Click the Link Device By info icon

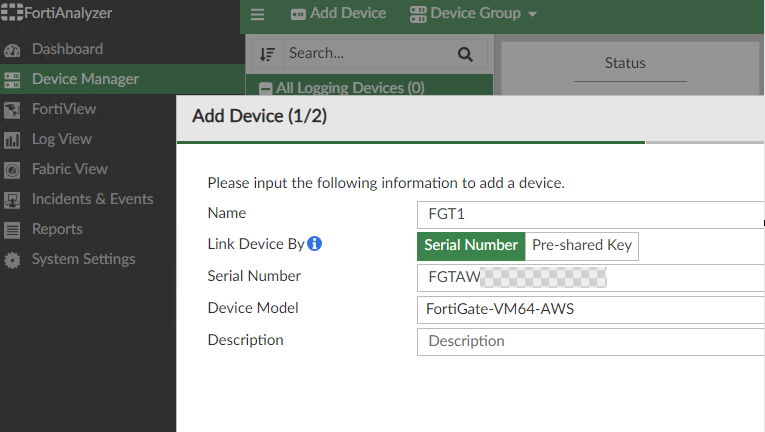point(314,243)
